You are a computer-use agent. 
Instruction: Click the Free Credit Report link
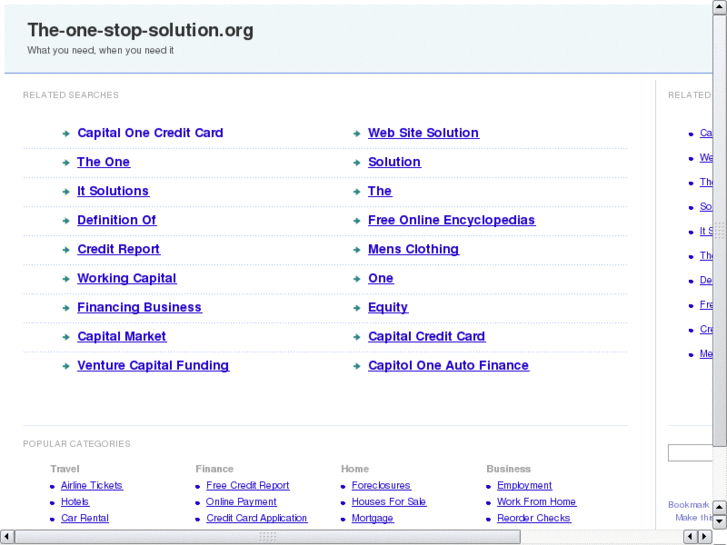248,486
